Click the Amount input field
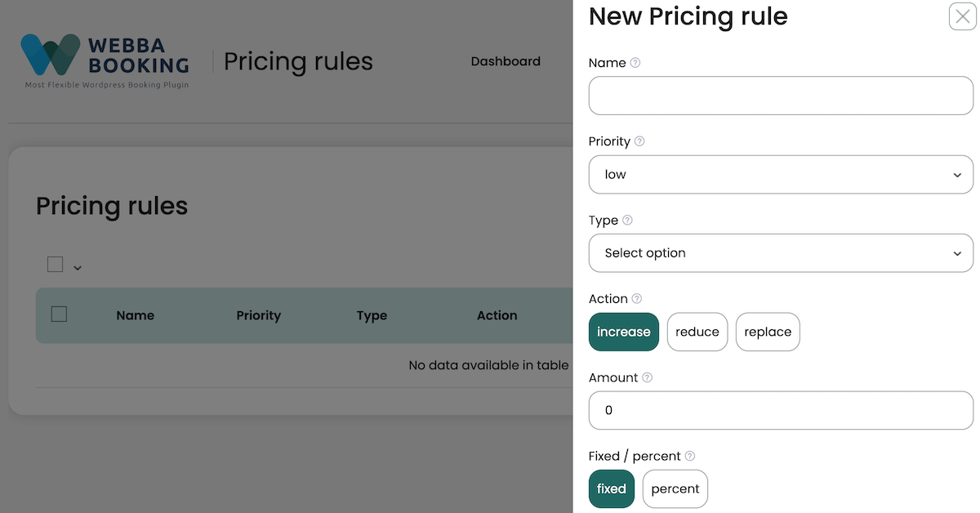The width and height of the screenshot is (980, 513). [x=781, y=410]
